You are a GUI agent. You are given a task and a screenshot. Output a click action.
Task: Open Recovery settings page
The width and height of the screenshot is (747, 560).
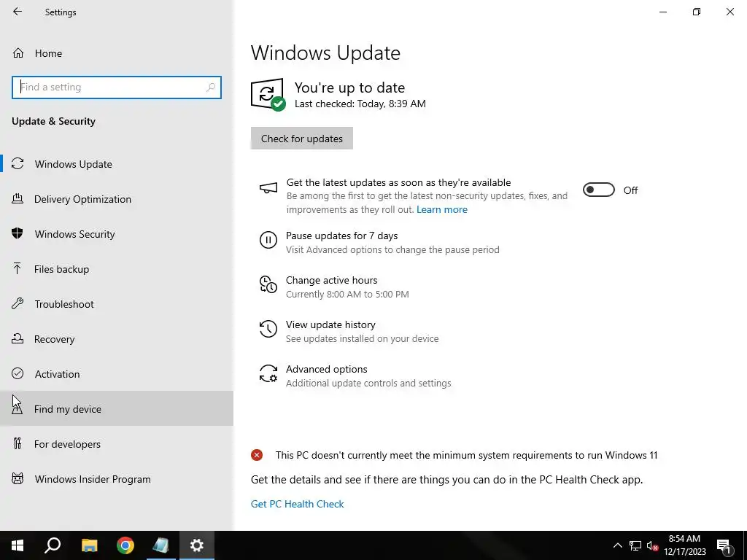click(117, 339)
